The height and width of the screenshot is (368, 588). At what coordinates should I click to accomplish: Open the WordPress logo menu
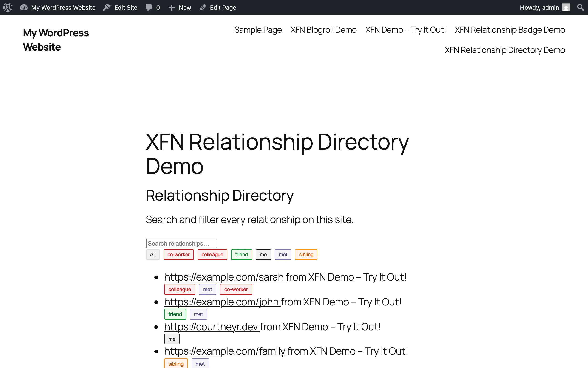8,7
